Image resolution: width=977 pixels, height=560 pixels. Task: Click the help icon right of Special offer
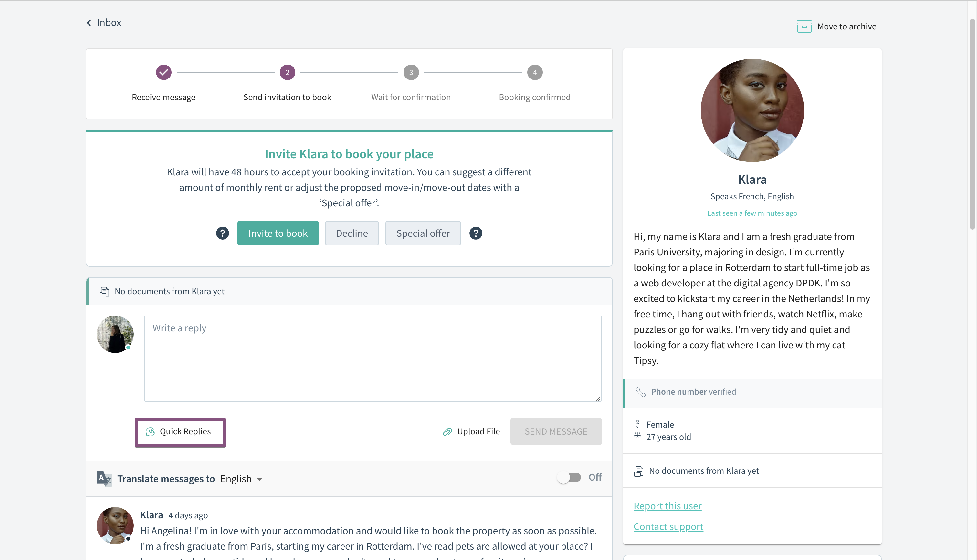pyautogui.click(x=476, y=233)
